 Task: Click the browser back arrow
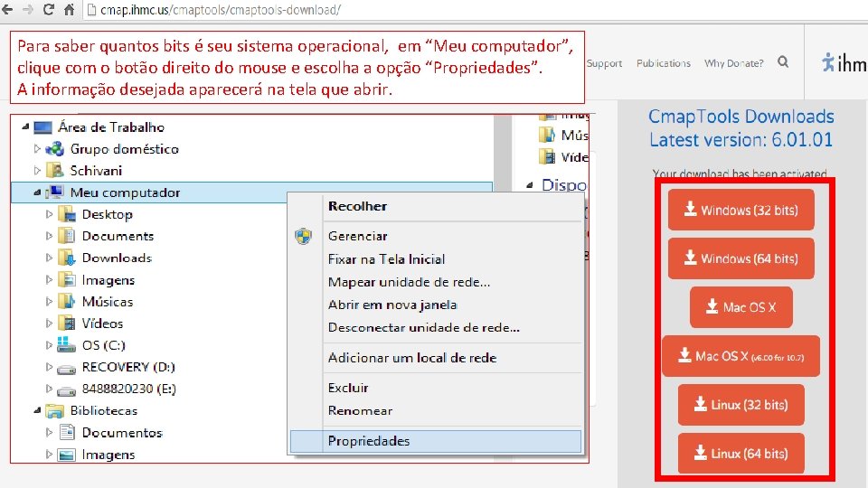(x=7, y=9)
